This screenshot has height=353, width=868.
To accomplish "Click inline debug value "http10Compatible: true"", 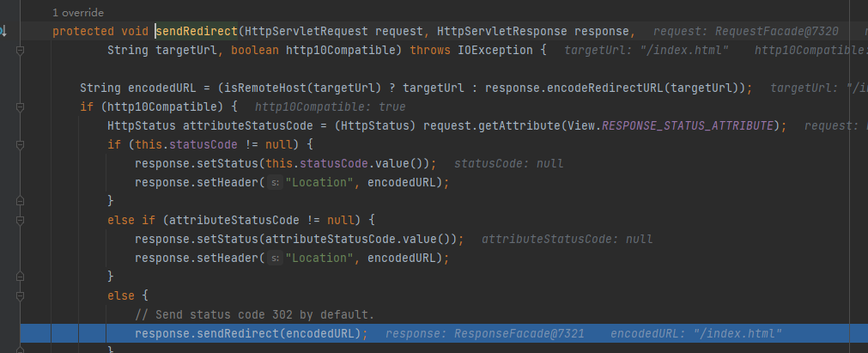I will tap(331, 107).
